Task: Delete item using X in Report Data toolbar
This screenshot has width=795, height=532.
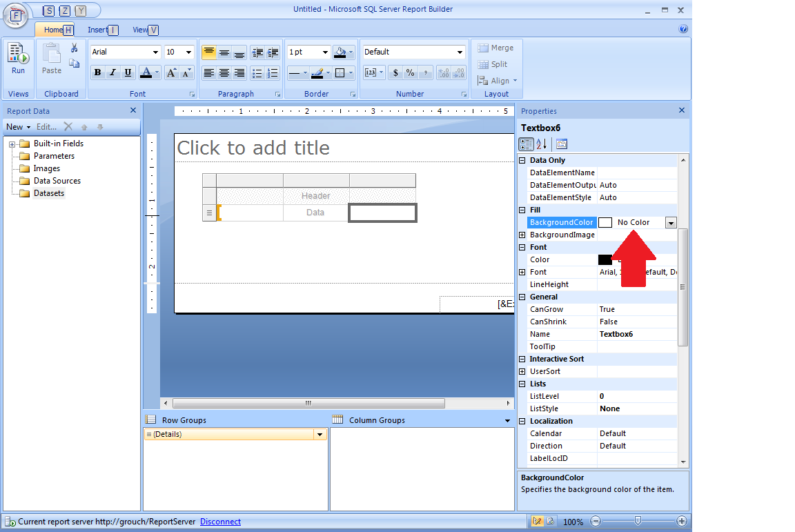Action: click(68, 127)
